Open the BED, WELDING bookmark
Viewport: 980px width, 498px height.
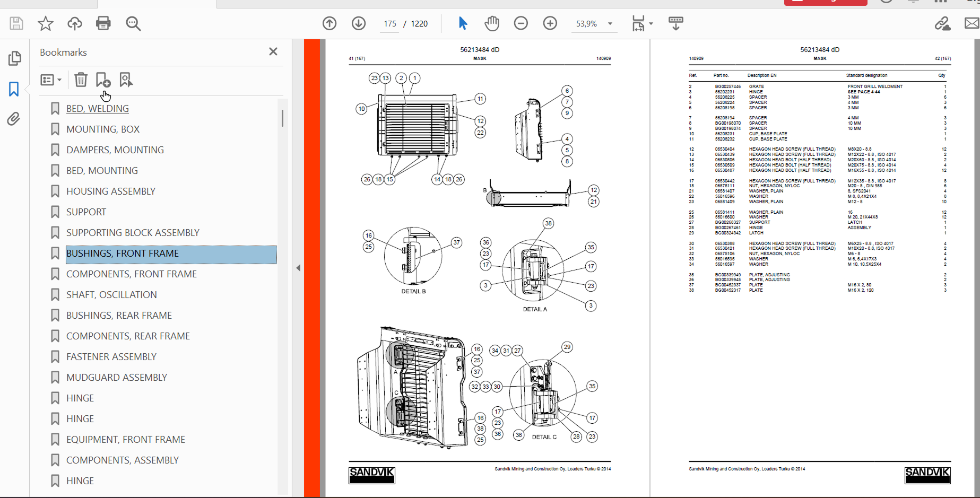pyautogui.click(x=98, y=109)
